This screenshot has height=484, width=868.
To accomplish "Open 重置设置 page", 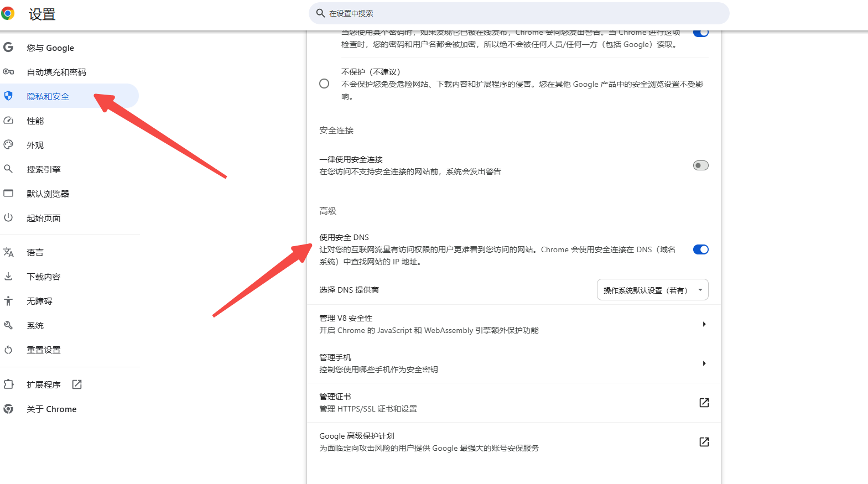I will point(69,350).
